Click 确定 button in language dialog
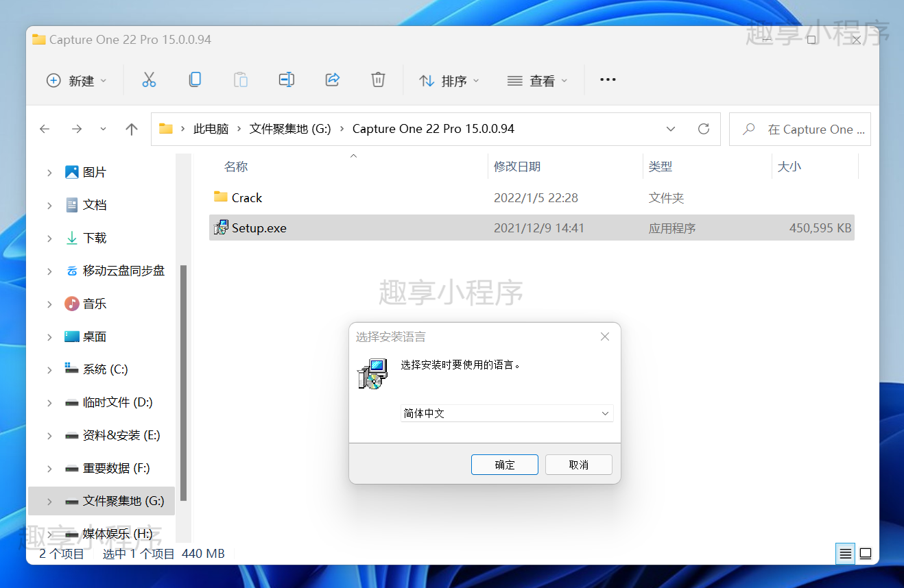The width and height of the screenshot is (904, 588). [x=505, y=465]
